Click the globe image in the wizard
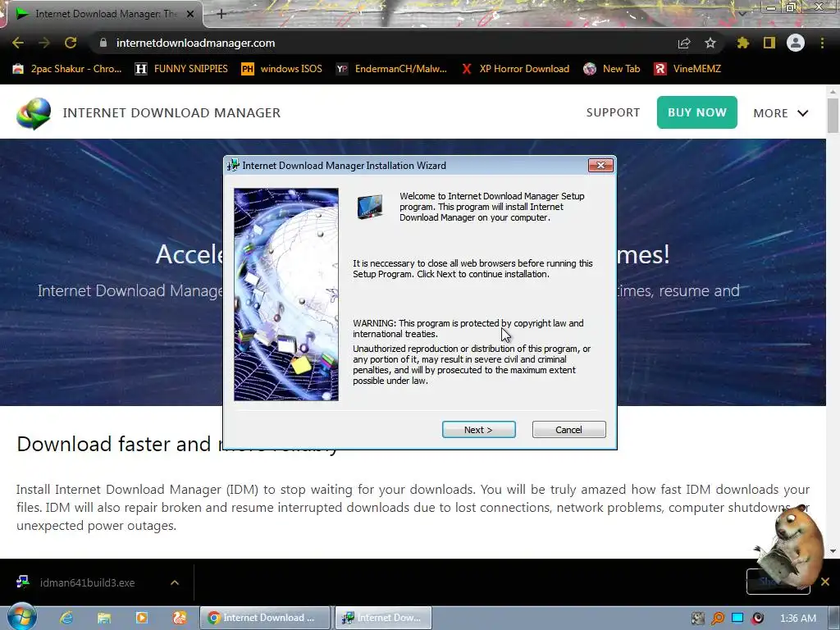 coord(286,294)
